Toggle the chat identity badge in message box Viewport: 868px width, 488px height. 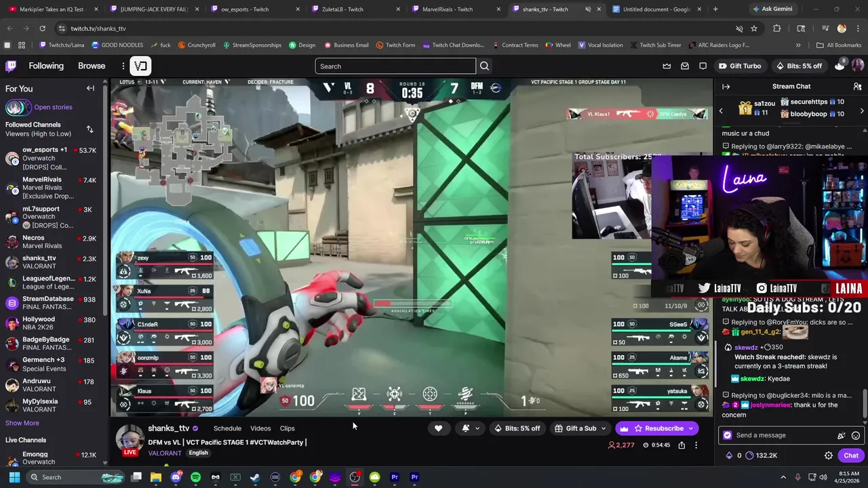click(728, 436)
